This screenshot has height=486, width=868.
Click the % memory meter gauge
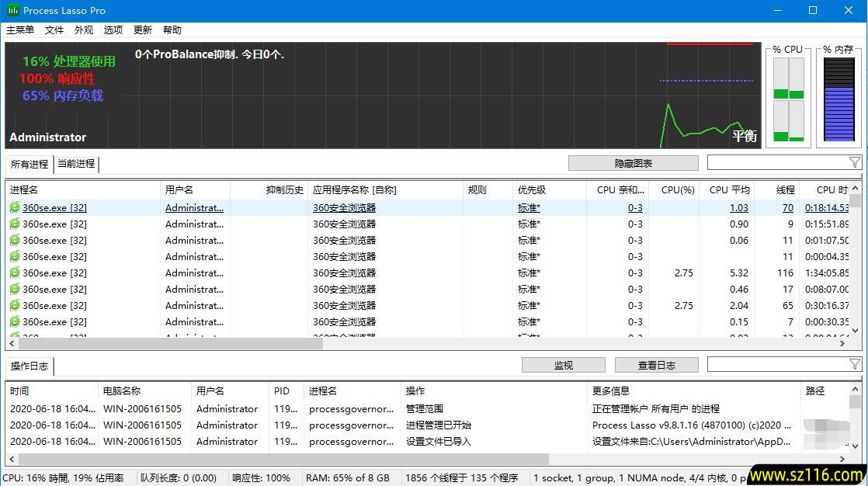[838, 99]
